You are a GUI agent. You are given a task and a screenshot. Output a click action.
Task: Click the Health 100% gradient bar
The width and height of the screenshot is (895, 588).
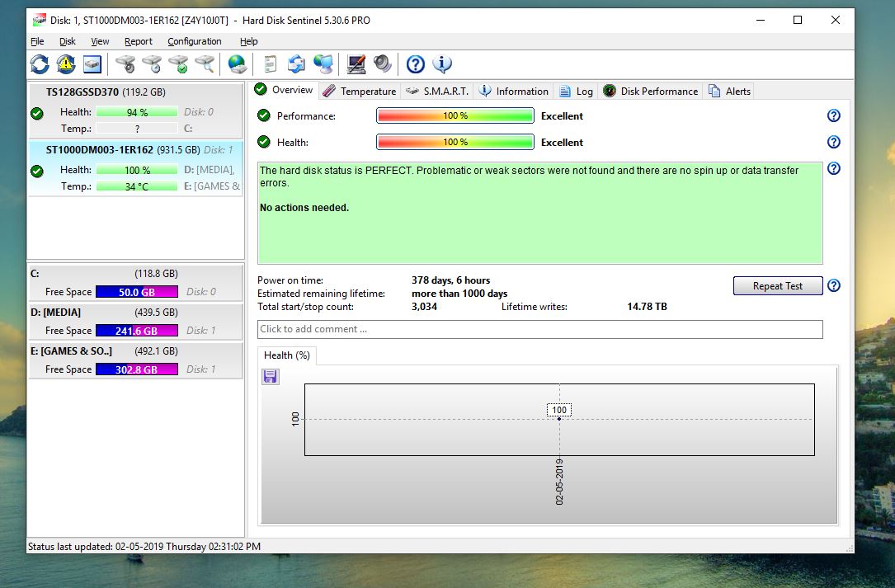click(455, 143)
